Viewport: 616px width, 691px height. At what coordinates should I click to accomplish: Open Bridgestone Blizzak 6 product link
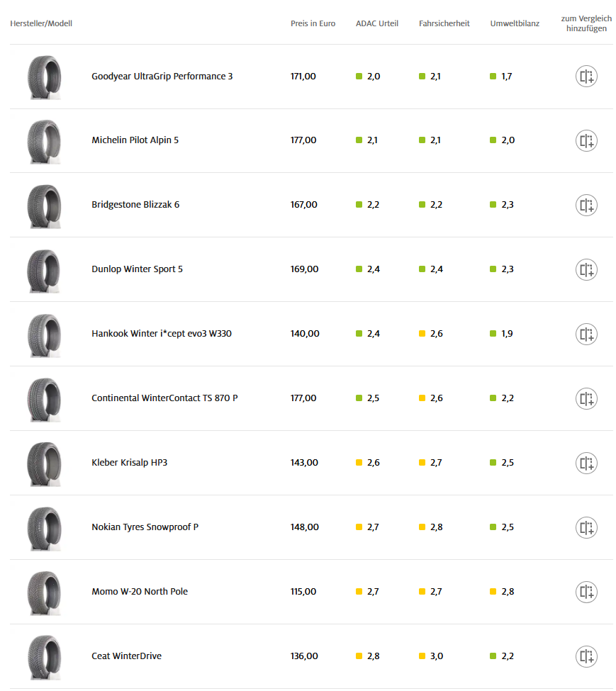click(135, 205)
